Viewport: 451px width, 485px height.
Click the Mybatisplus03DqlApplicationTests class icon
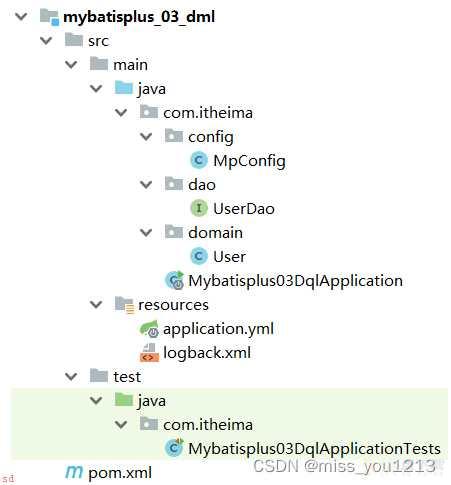point(174,448)
